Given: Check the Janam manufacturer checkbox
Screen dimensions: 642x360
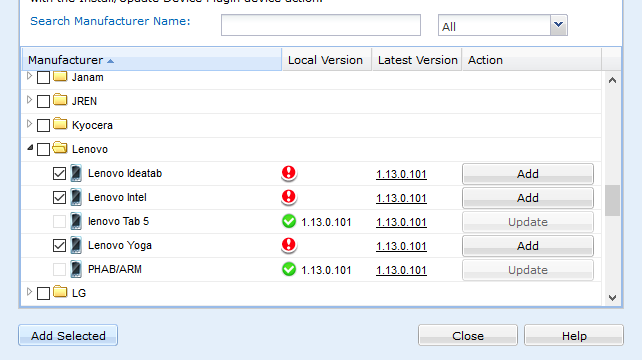Looking at the screenshot, I should [x=43, y=77].
